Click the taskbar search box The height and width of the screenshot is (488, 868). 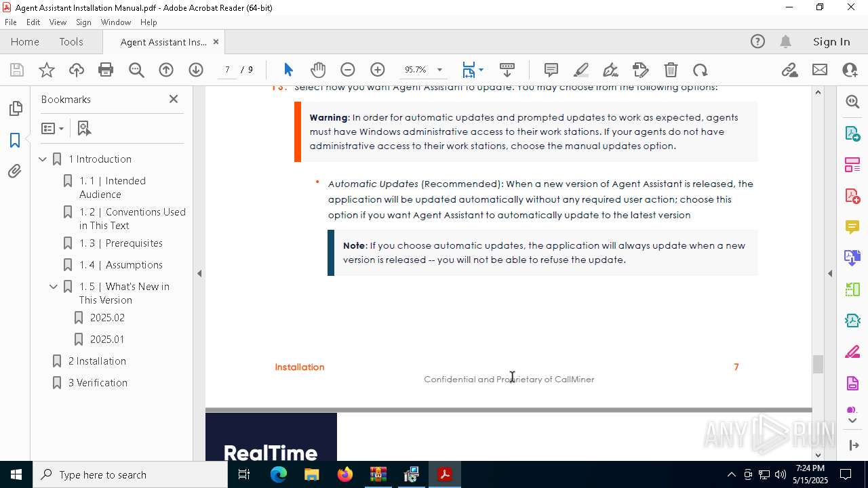click(x=130, y=474)
